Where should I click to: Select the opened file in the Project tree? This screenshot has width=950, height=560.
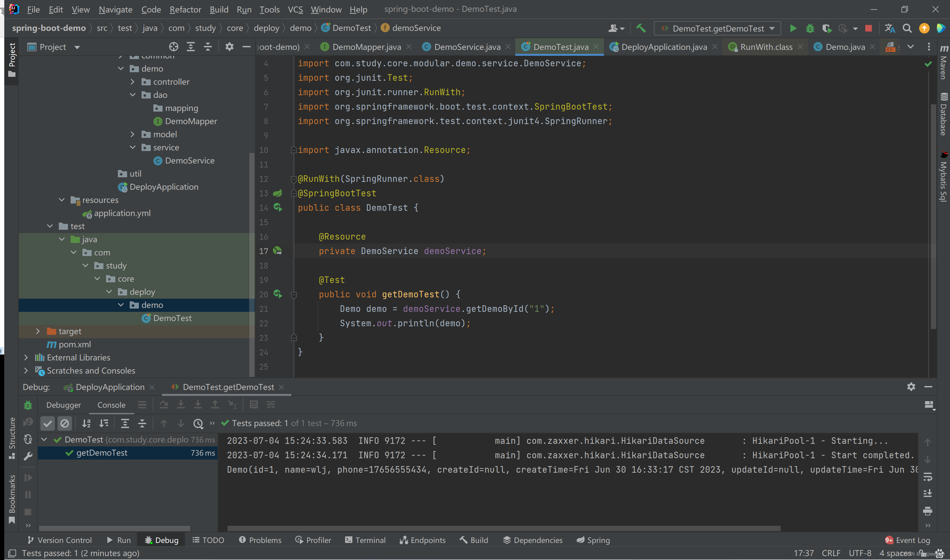pos(174,47)
